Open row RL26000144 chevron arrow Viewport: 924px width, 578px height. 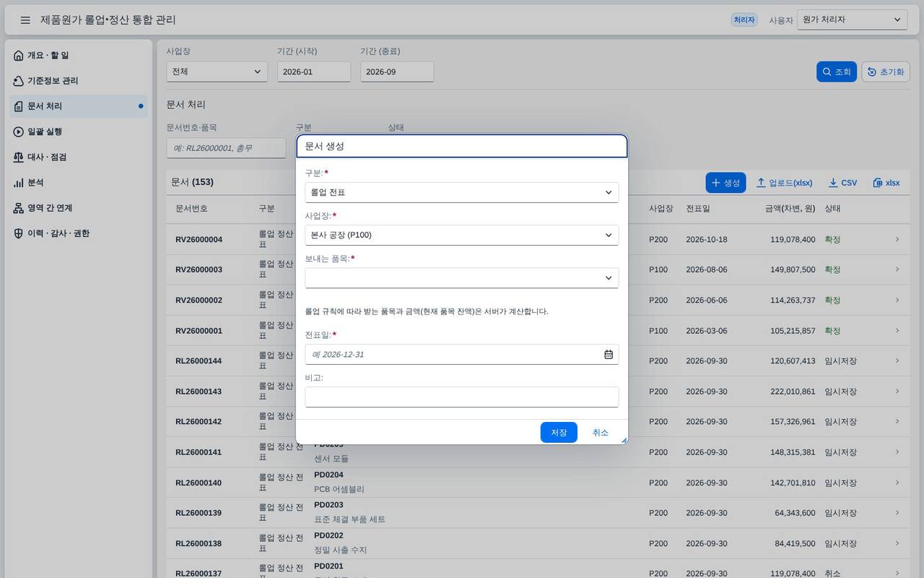coord(897,361)
